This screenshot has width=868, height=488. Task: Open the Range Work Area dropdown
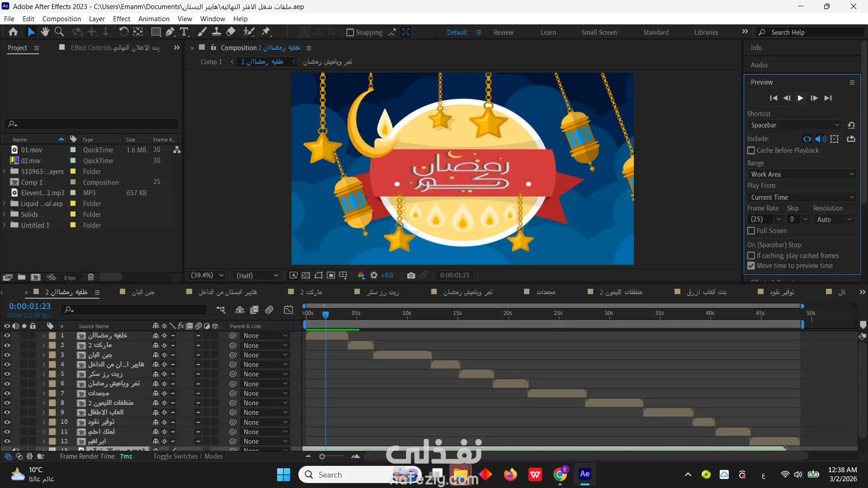point(802,174)
